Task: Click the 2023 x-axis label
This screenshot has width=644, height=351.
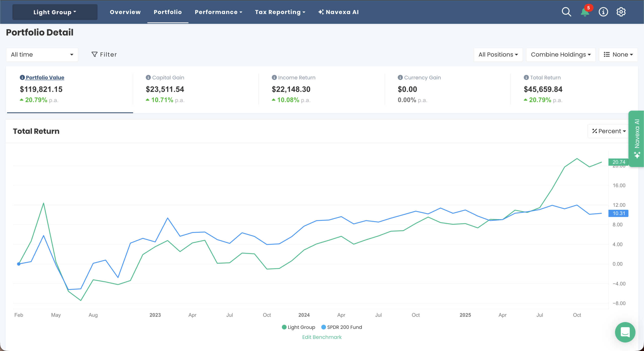Action: [x=155, y=315]
